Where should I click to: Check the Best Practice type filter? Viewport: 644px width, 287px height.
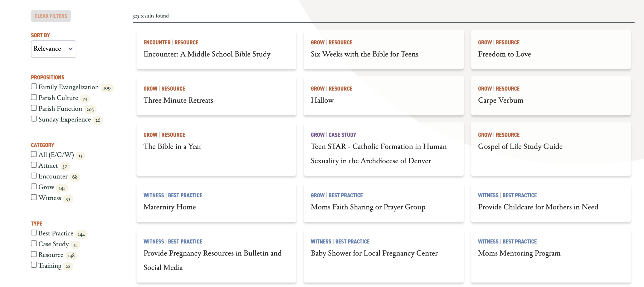coord(34,232)
